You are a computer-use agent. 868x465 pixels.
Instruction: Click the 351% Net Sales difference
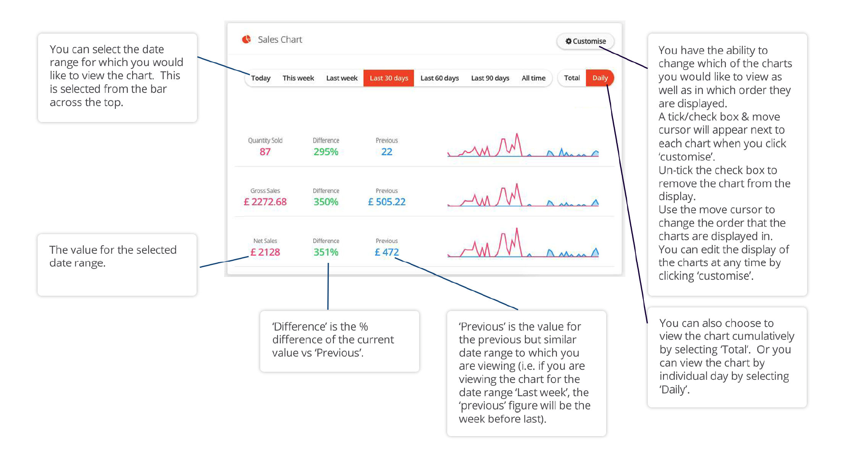point(326,252)
